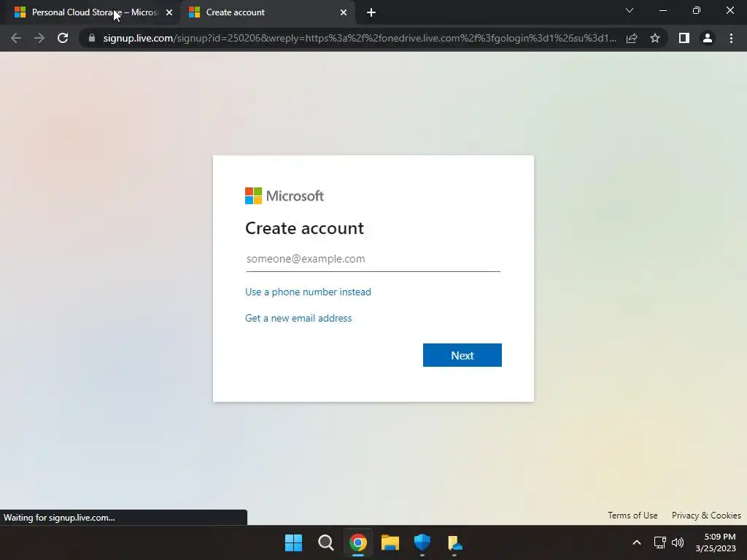Viewport: 747px width, 560px height.
Task: Bookmark this page with the star icon
Action: [x=655, y=38]
